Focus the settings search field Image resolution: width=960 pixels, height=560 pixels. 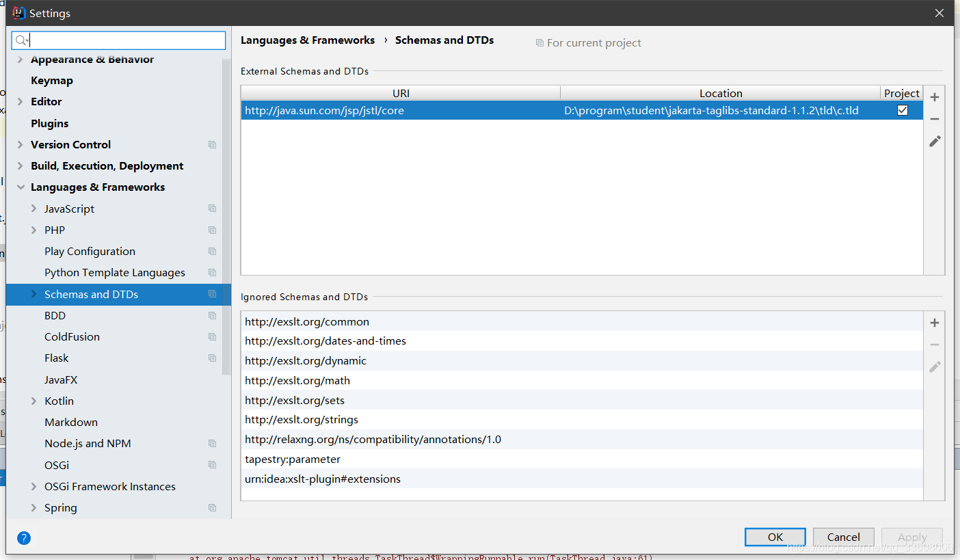pyautogui.click(x=118, y=40)
